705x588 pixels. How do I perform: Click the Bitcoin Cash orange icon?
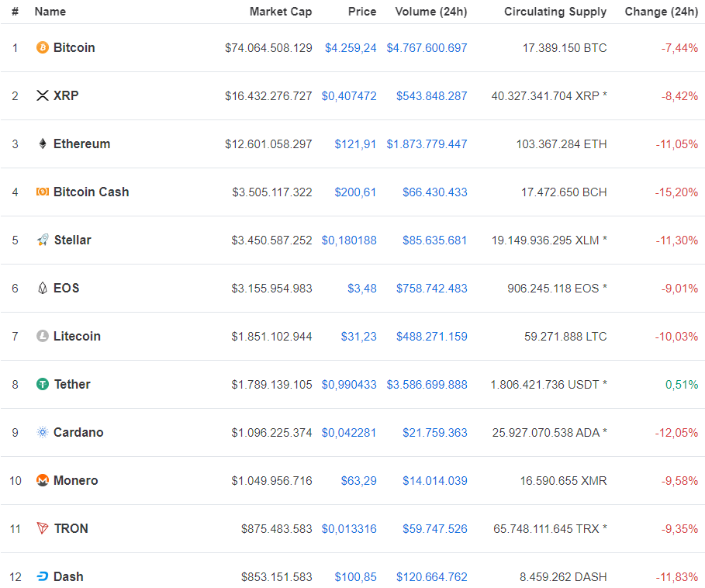tap(42, 192)
